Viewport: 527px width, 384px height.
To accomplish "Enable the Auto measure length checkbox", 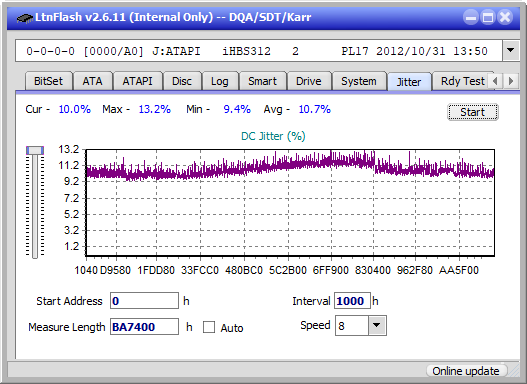I will pyautogui.click(x=209, y=327).
